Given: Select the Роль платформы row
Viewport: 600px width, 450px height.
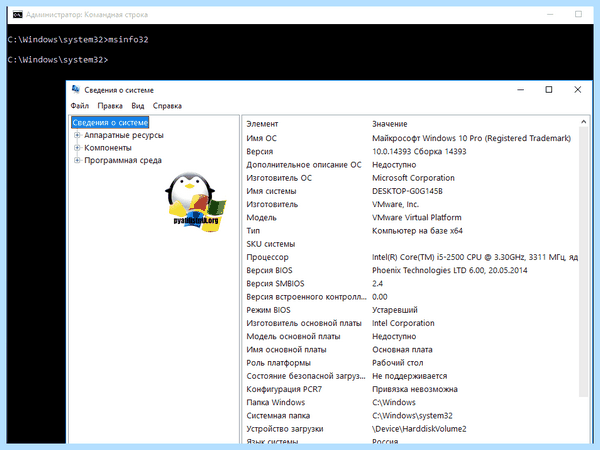Looking at the screenshot, I should pyautogui.click(x=411, y=363).
